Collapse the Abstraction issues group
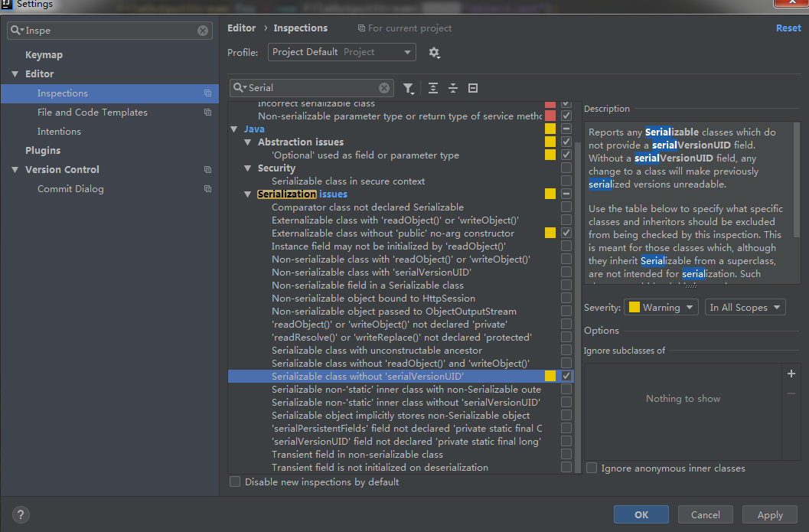The width and height of the screenshot is (809, 532). click(x=248, y=142)
